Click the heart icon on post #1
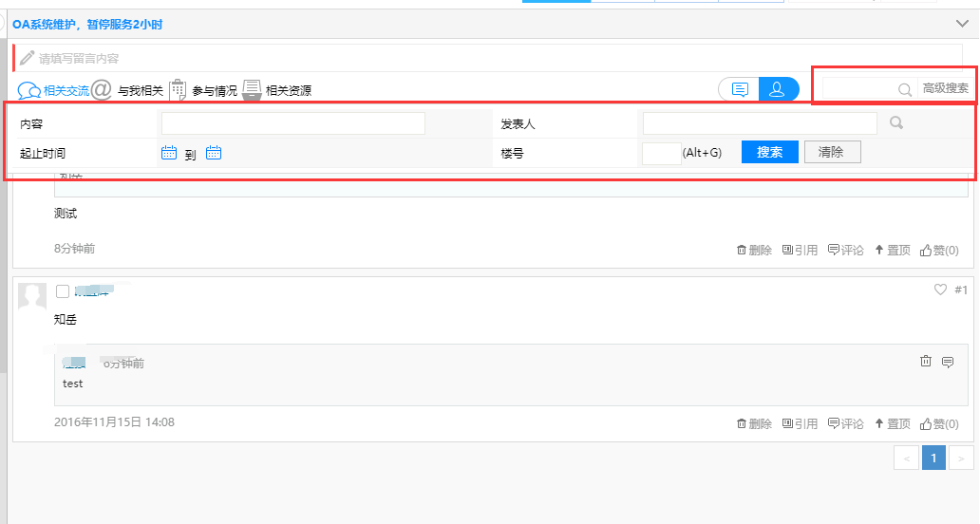The image size is (980, 524). (941, 290)
